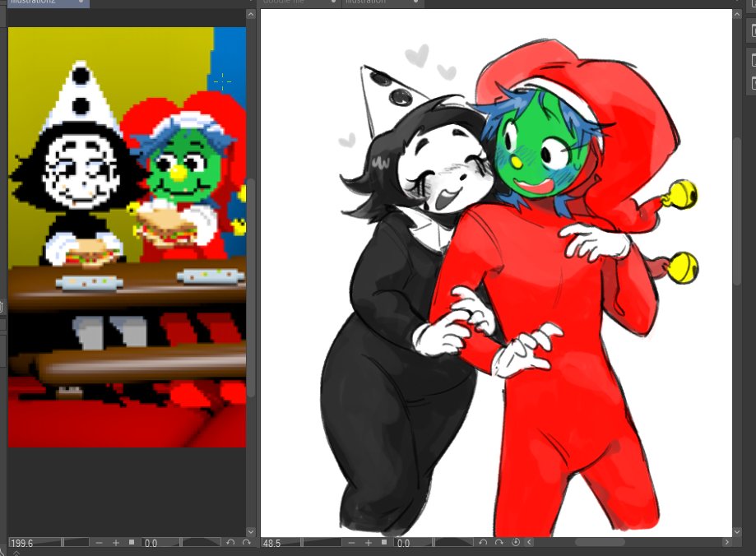Image resolution: width=756 pixels, height=556 pixels.
Task: Click vertical scrollbar thumb of left canvas
Action: (251, 288)
